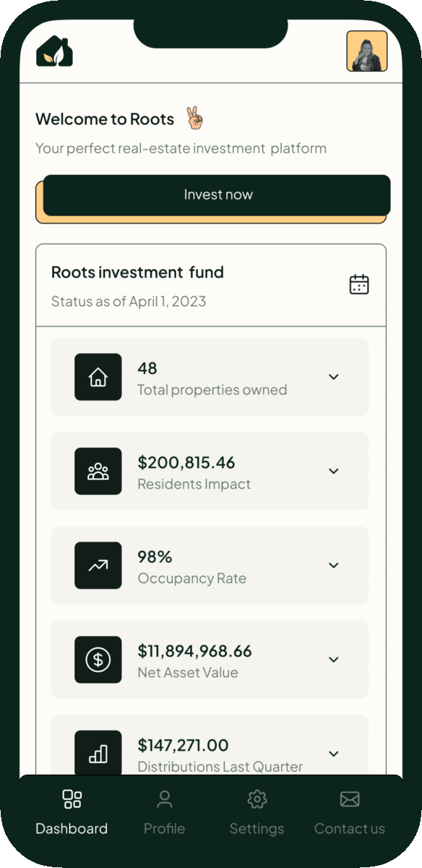The width and height of the screenshot is (422, 868).
Task: Open the calendar icon in fund card
Action: tap(359, 284)
